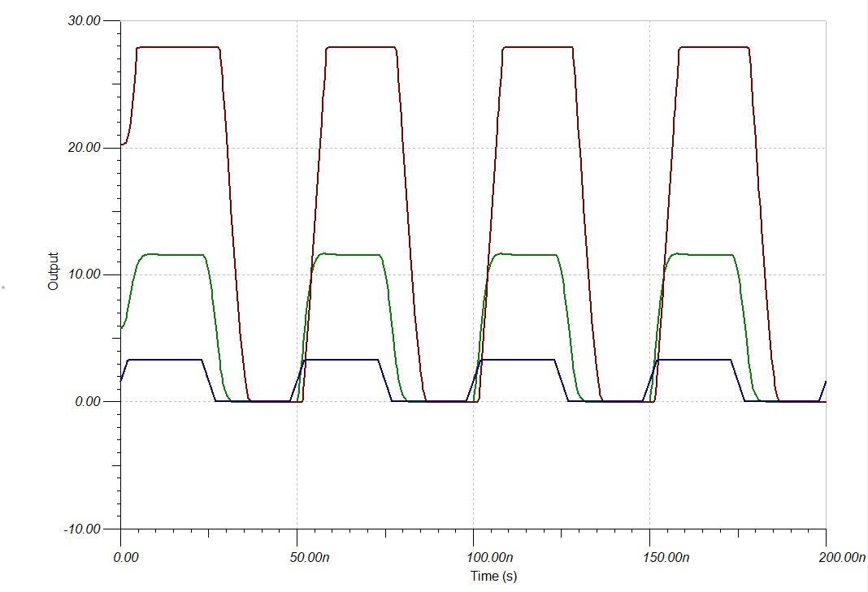Select the green waveform's first plateau
The image size is (868, 592).
(x=176, y=254)
